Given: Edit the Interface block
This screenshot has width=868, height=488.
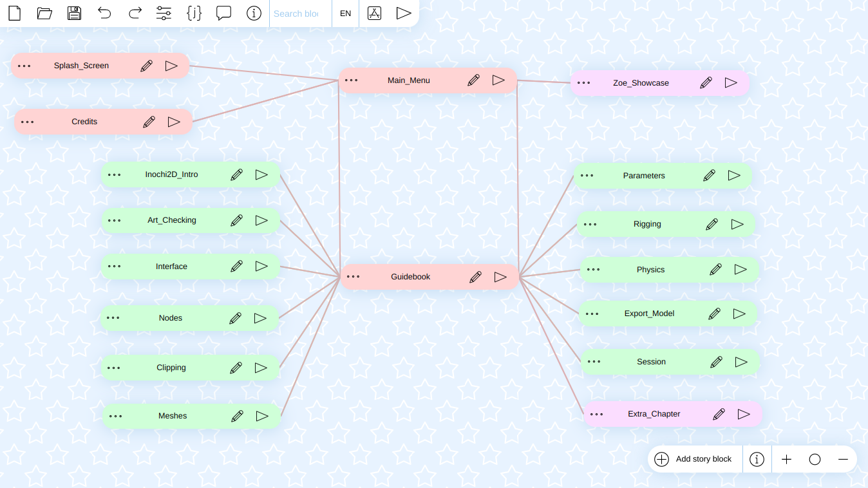Looking at the screenshot, I should pyautogui.click(x=237, y=267).
